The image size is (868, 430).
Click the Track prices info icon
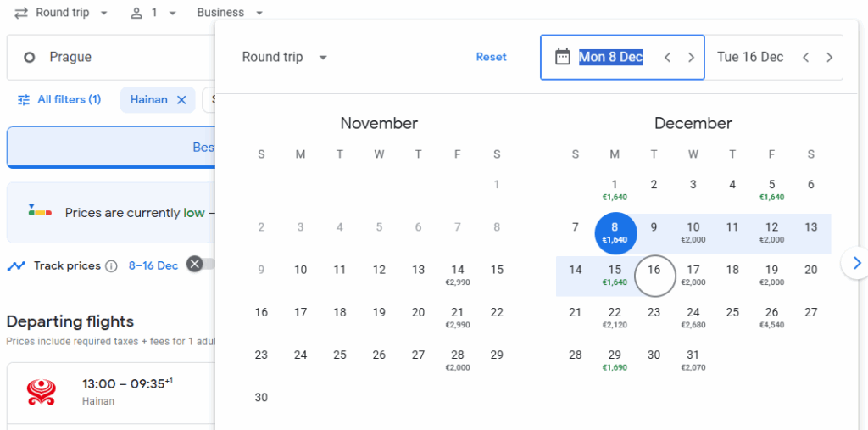111,265
